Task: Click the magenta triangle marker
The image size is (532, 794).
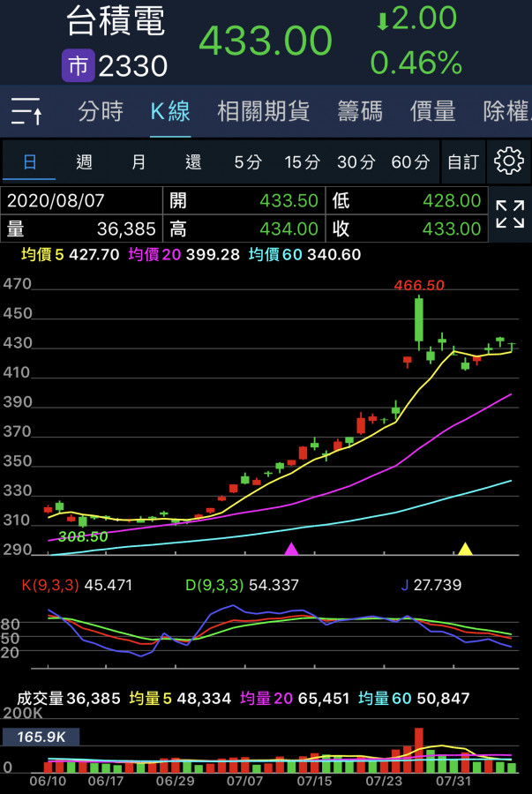Action: (x=291, y=549)
